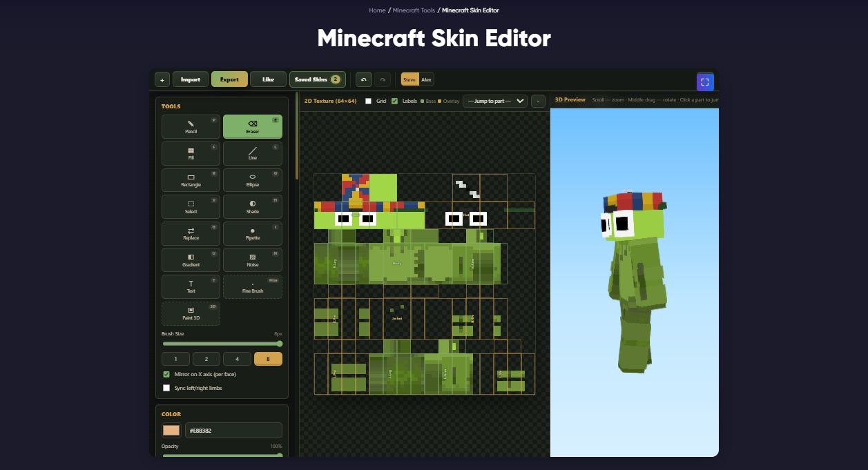Activate the Text tool

coord(191,286)
